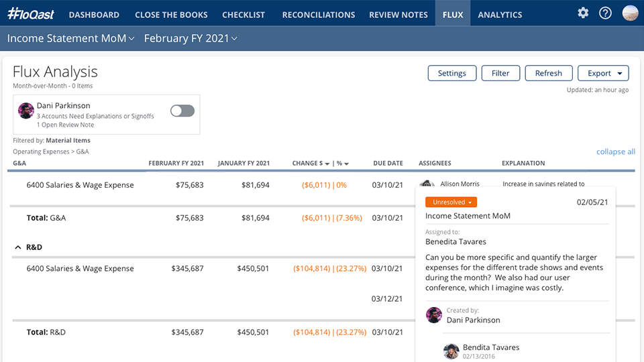Screen dimensions: 644x362
Task: Switch to the Reconciliations tab
Action: 318,14
